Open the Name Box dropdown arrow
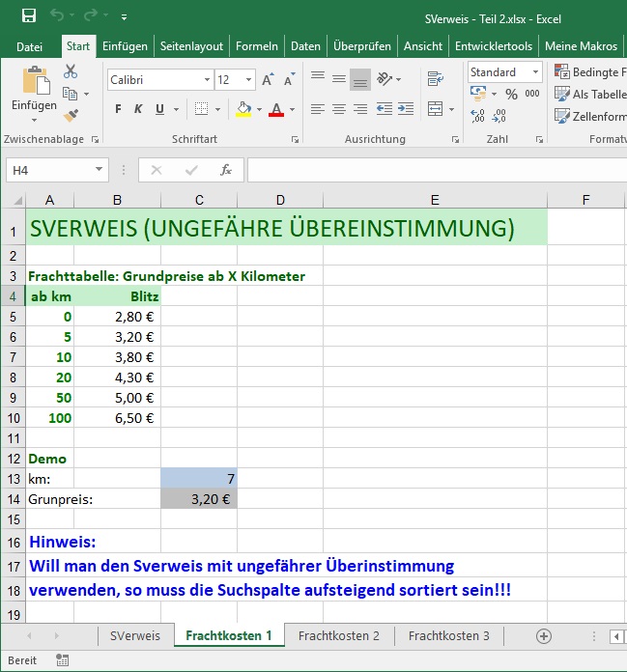Image resolution: width=627 pixels, height=672 pixels. 100,170
